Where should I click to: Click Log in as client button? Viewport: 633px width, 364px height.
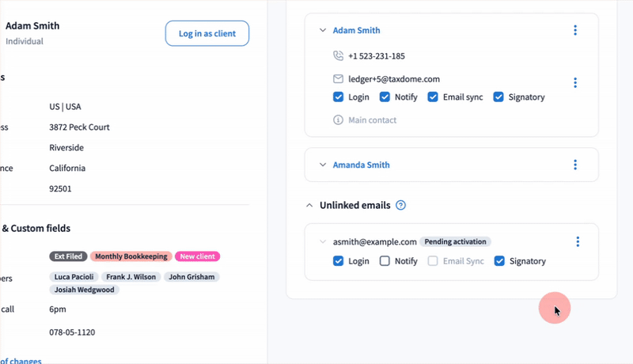point(207,33)
